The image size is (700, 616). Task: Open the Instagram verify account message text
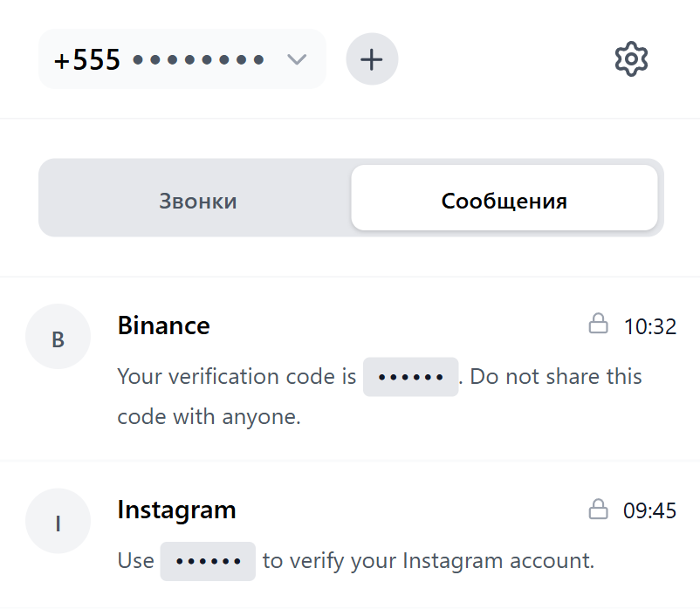pos(428,561)
